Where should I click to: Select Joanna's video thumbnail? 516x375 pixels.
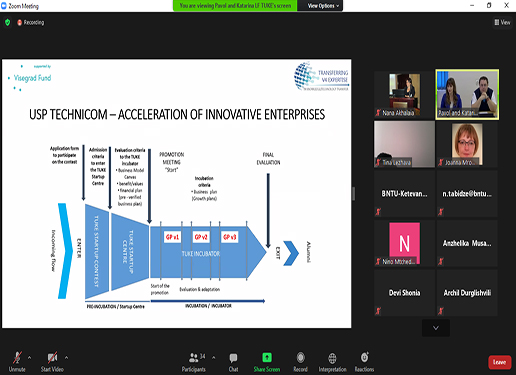pyautogui.click(x=467, y=144)
